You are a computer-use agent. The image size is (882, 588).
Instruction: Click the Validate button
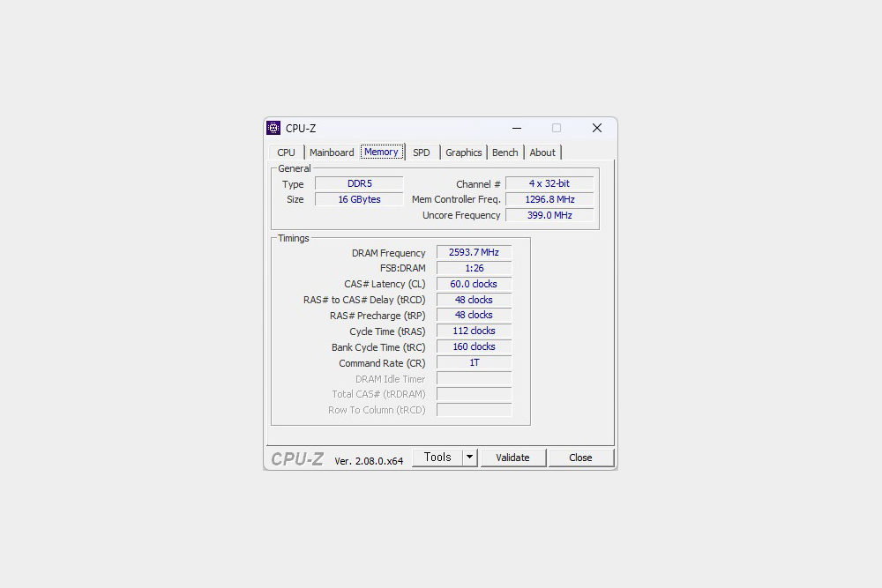512,458
